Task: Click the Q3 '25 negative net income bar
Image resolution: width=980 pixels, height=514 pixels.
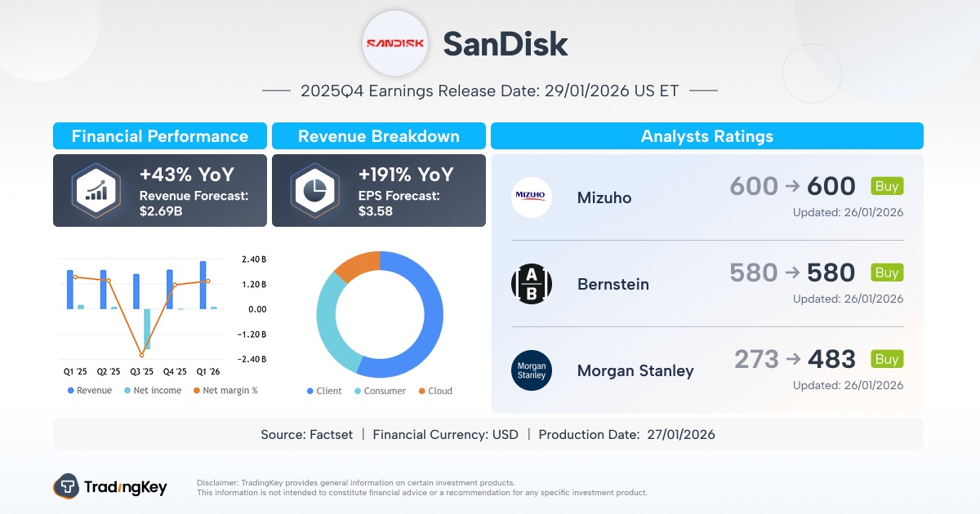Action: pyautogui.click(x=147, y=328)
